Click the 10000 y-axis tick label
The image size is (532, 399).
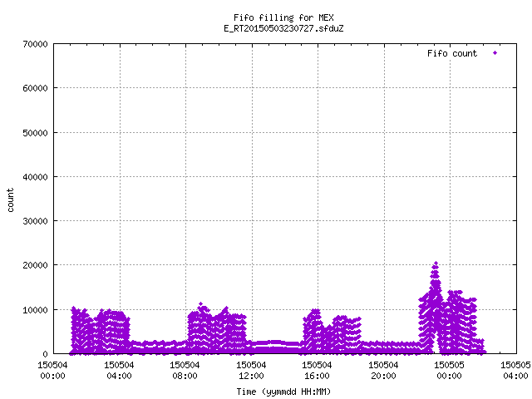point(35,310)
